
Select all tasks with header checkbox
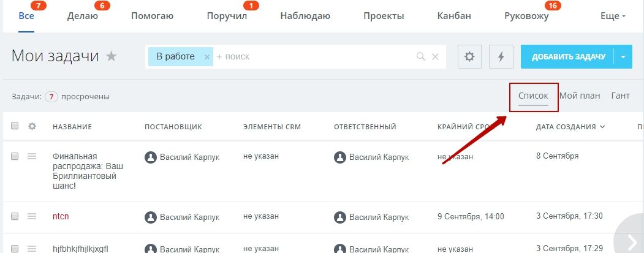point(15,126)
